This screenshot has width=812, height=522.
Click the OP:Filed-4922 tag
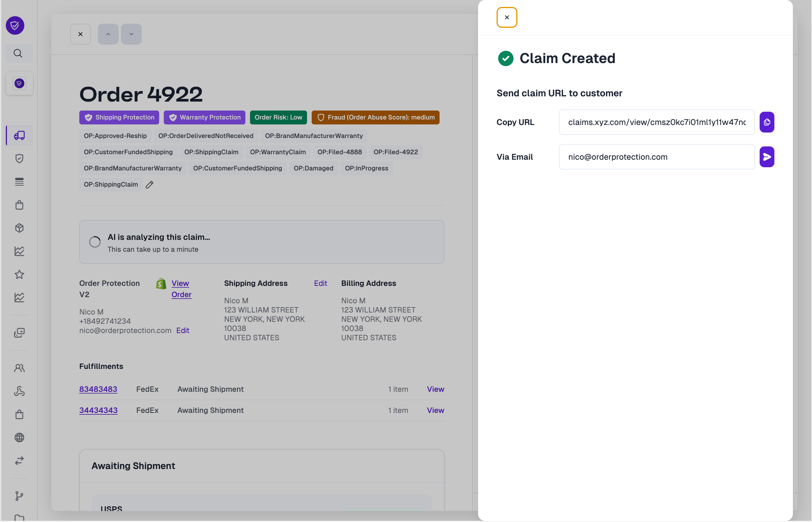coord(396,152)
